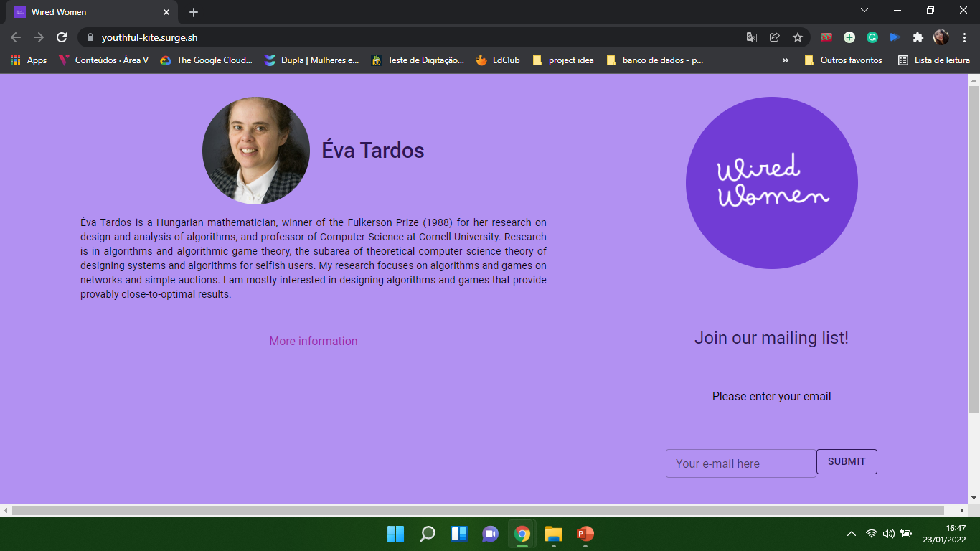Open the Windows Start menu
Image resolution: width=980 pixels, height=551 pixels.
395,534
